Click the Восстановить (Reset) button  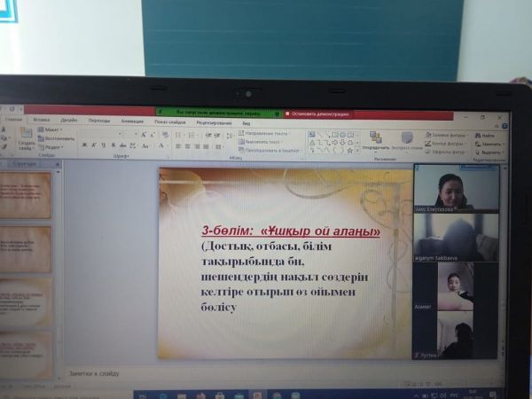coord(59,139)
